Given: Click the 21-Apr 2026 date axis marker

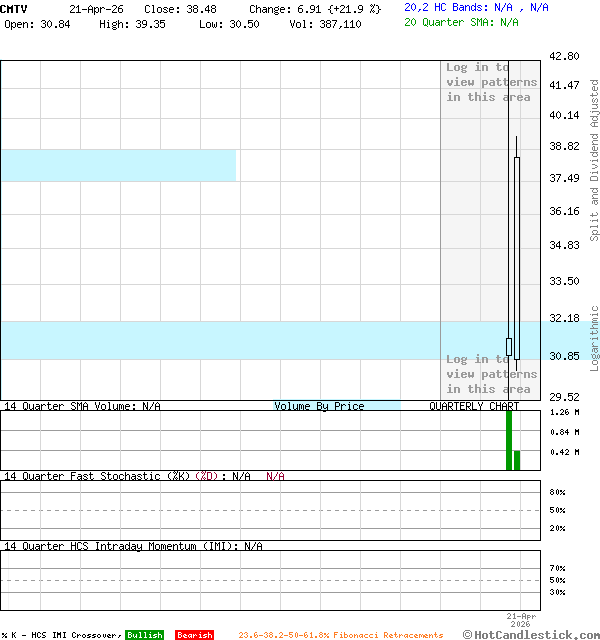Looking at the screenshot, I should tap(522, 620).
